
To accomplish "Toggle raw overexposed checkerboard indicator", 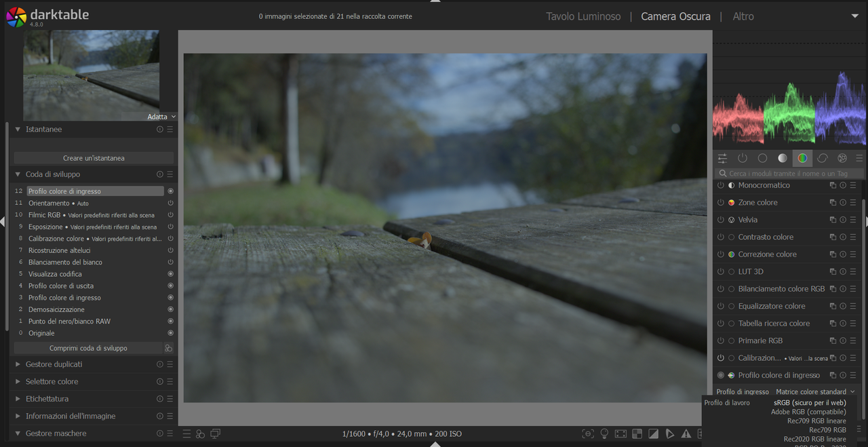I will tap(637, 433).
